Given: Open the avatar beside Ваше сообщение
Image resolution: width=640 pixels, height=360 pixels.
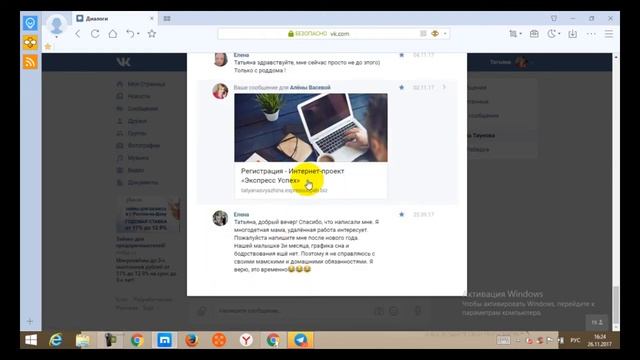Looking at the screenshot, I should coord(220,91).
